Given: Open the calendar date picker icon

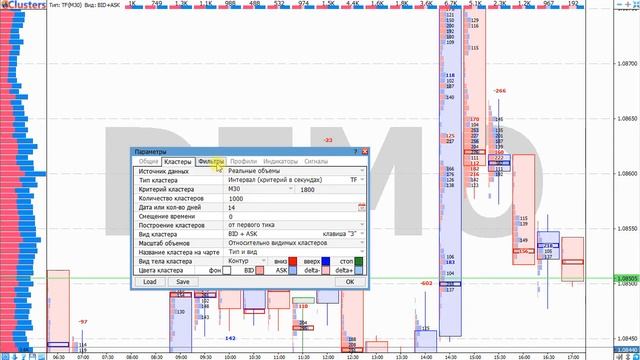Looking at the screenshot, I should 361,207.
